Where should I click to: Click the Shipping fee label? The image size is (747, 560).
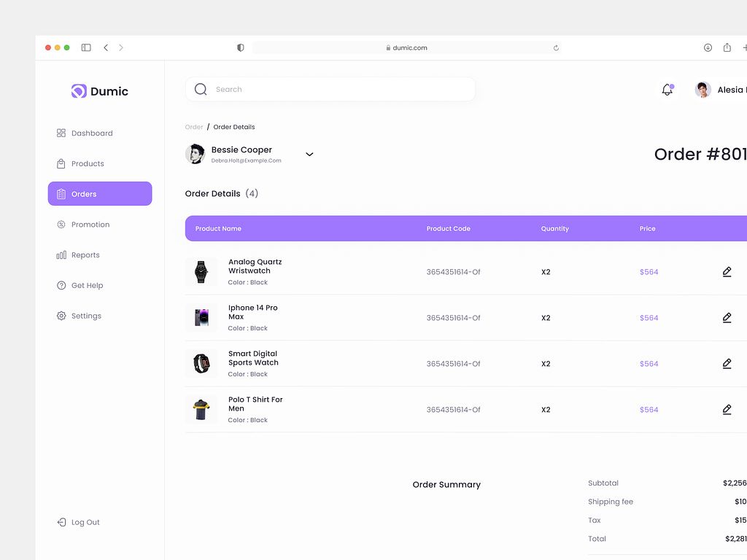611,502
